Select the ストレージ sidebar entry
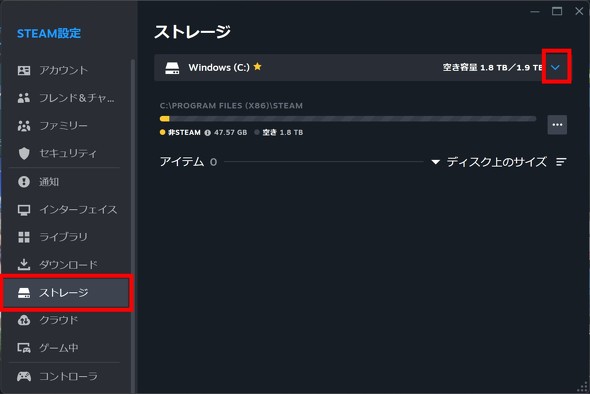Viewport: 590px width, 394px height. coord(66,292)
